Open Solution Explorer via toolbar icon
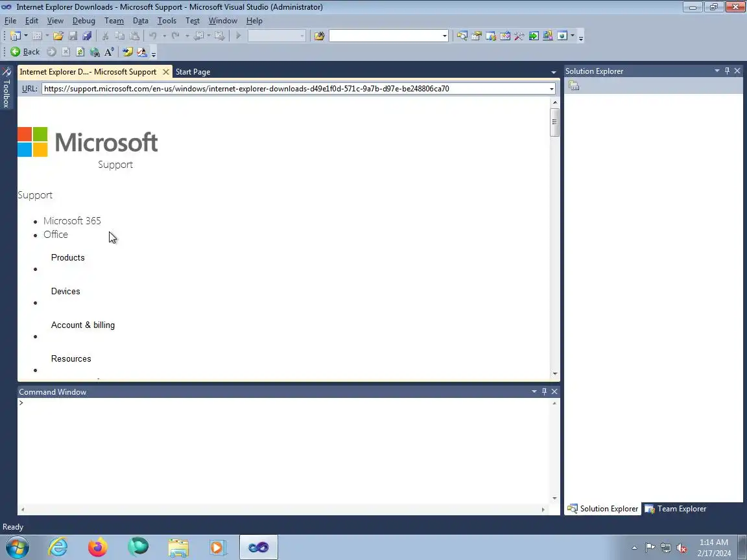Image resolution: width=747 pixels, height=560 pixels. click(x=462, y=36)
